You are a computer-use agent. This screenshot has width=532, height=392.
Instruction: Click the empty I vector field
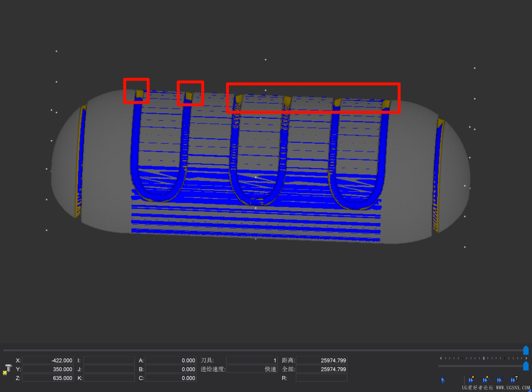point(109,360)
